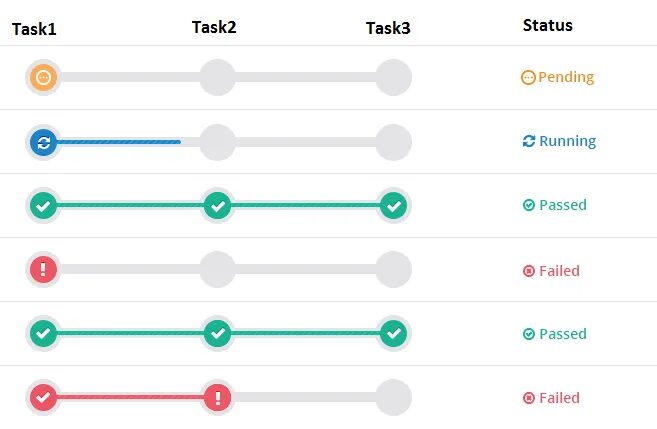Image resolution: width=657 pixels, height=429 pixels.
Task: Click the red exclamation Task2 icon in the last row
Action: pyautogui.click(x=217, y=398)
